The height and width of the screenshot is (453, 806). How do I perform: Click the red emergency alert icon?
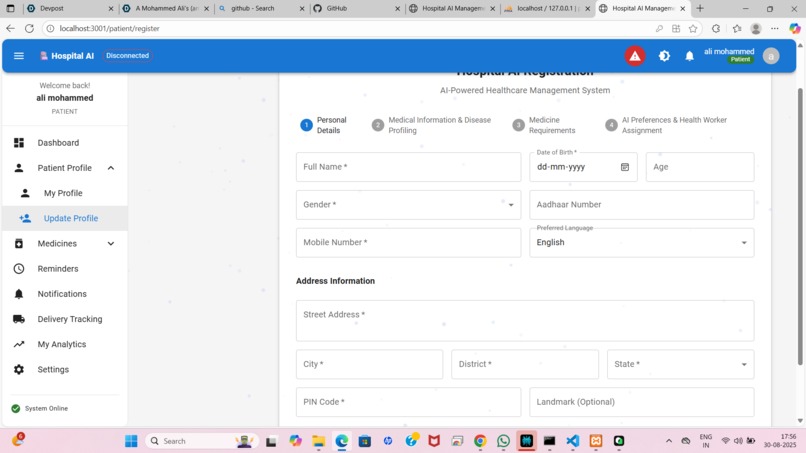click(x=635, y=56)
